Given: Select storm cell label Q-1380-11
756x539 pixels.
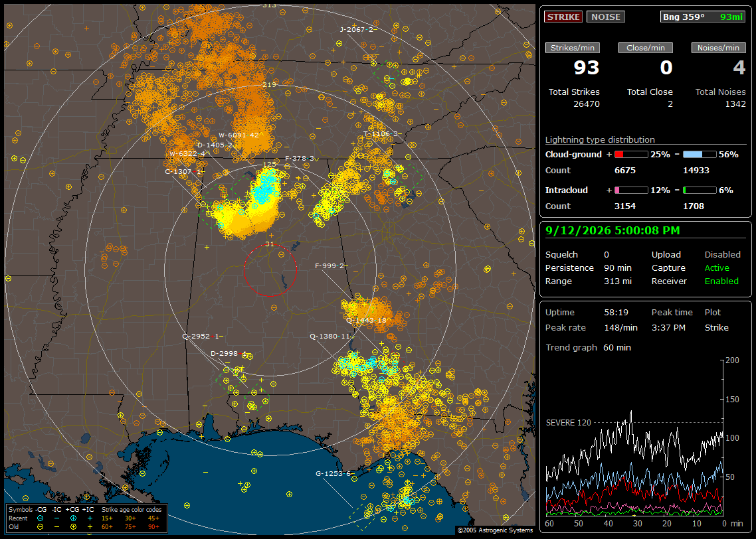Looking at the screenshot, I should [330, 337].
